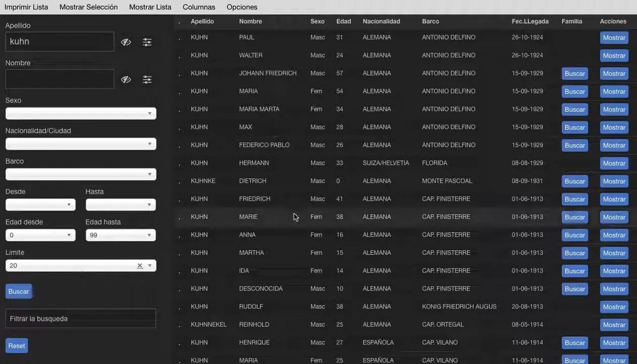
Task: Select the SUIZA/HELVETIA nationality cell
Action: point(386,163)
